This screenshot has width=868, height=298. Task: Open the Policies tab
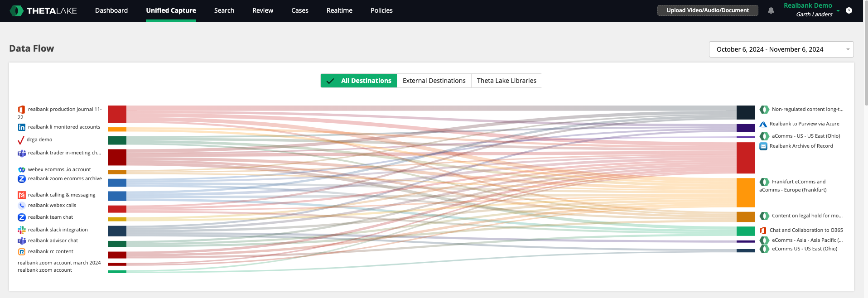[381, 10]
